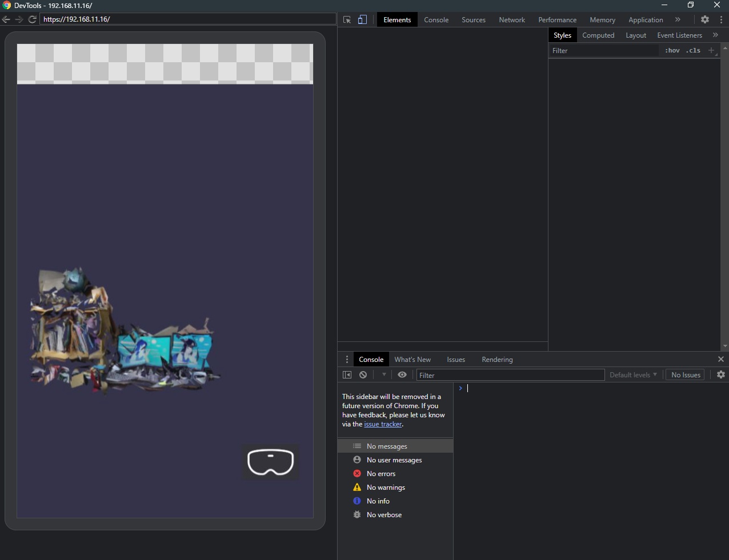Add new style rule plus icon
Image resolution: width=729 pixels, height=560 pixels.
pos(711,50)
